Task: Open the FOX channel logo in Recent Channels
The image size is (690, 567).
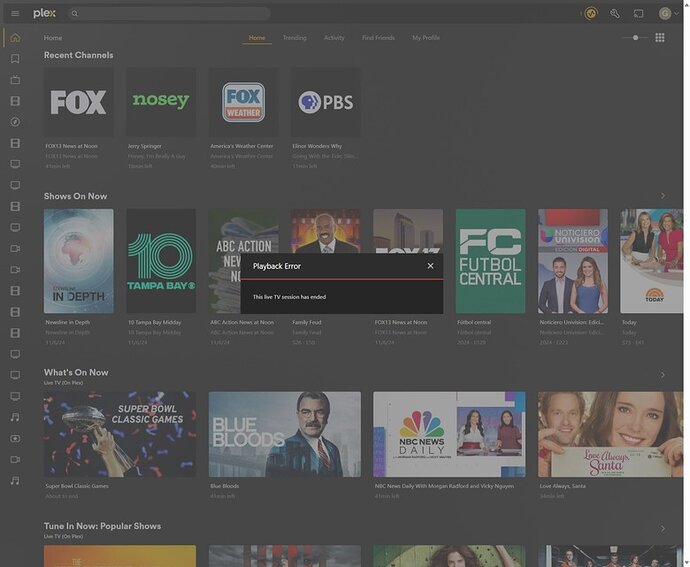Action: pos(78,102)
